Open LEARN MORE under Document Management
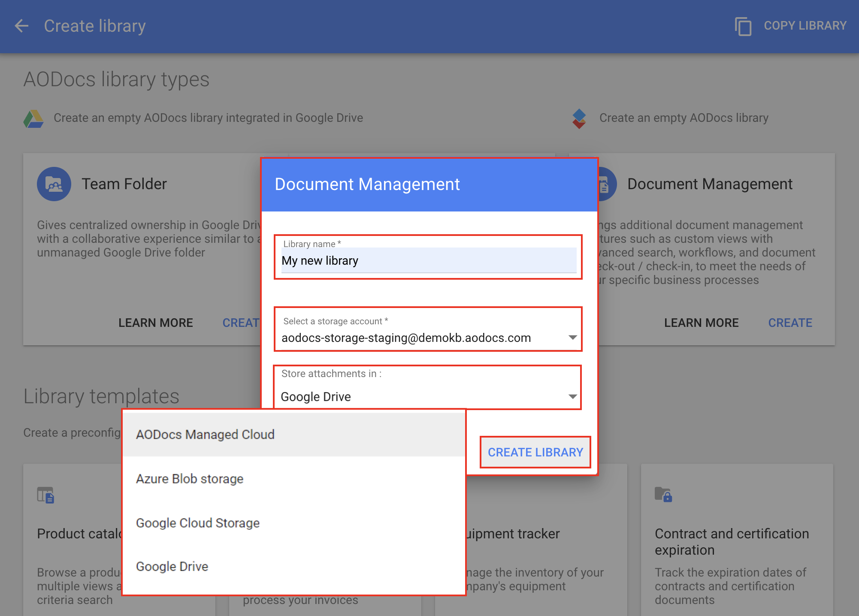859x616 pixels. pyautogui.click(x=701, y=323)
